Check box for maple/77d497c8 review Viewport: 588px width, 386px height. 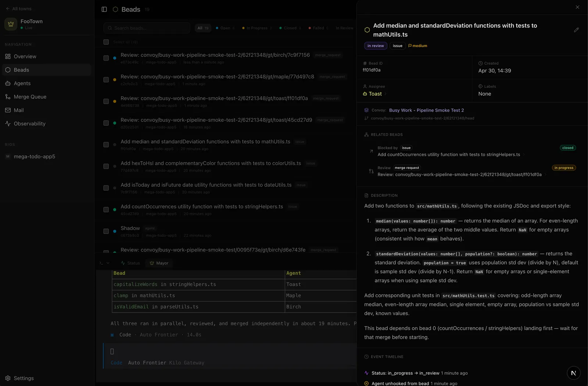[106, 80]
